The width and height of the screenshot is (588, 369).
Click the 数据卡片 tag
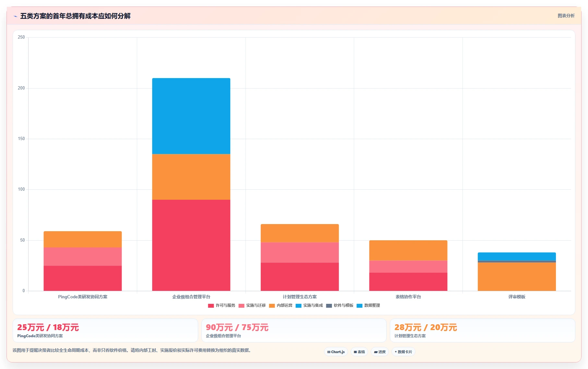403,352
